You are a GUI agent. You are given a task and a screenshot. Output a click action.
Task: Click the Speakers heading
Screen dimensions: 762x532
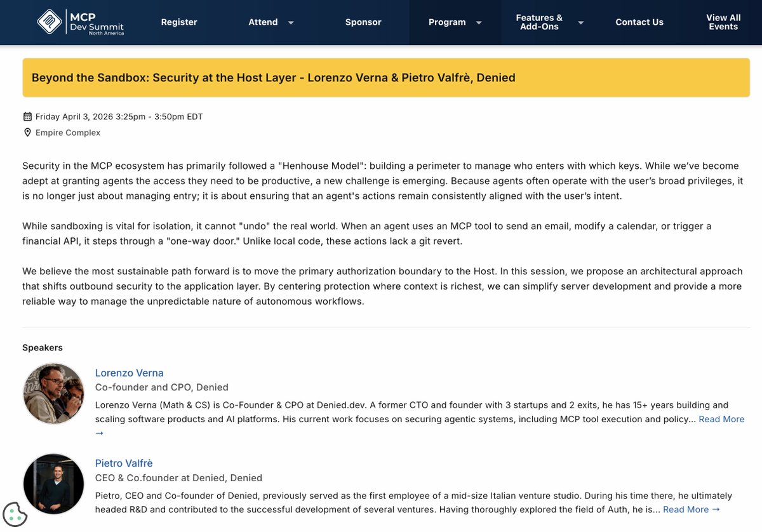[43, 347]
